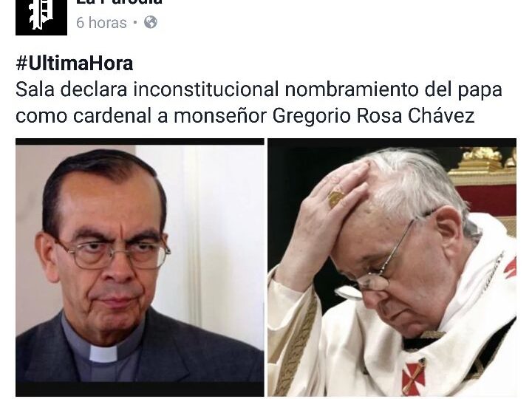Click the post text about 'Sala declara inconstitucional'
The width and height of the screenshot is (532, 399).
[259, 103]
